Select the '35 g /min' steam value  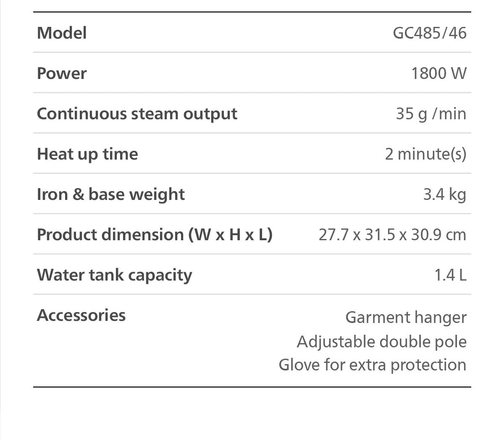coord(431,114)
